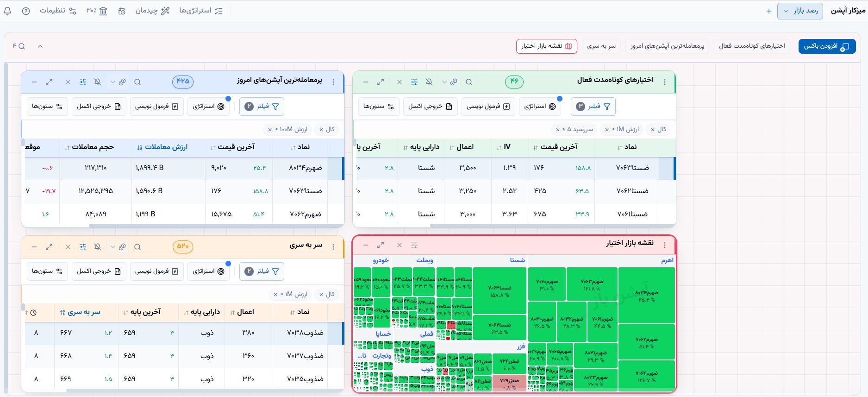Expand link dropdown in سر به سری box
The width and height of the screenshot is (868, 397).
pos(112,247)
